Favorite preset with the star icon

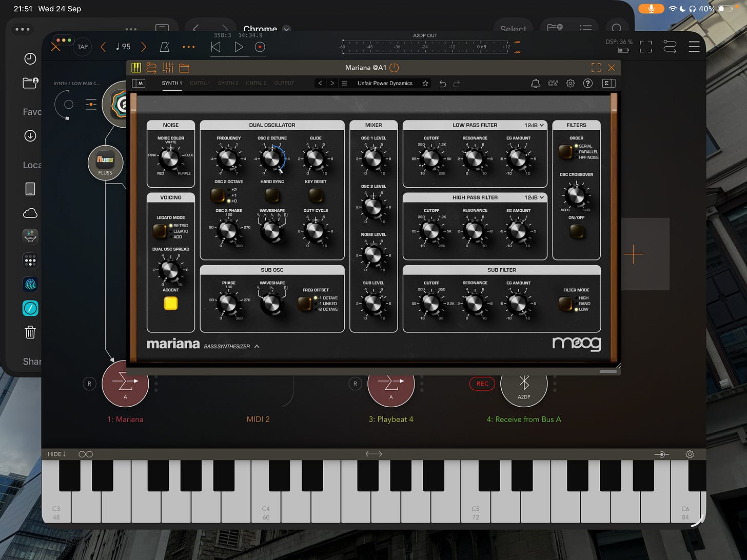(x=425, y=83)
